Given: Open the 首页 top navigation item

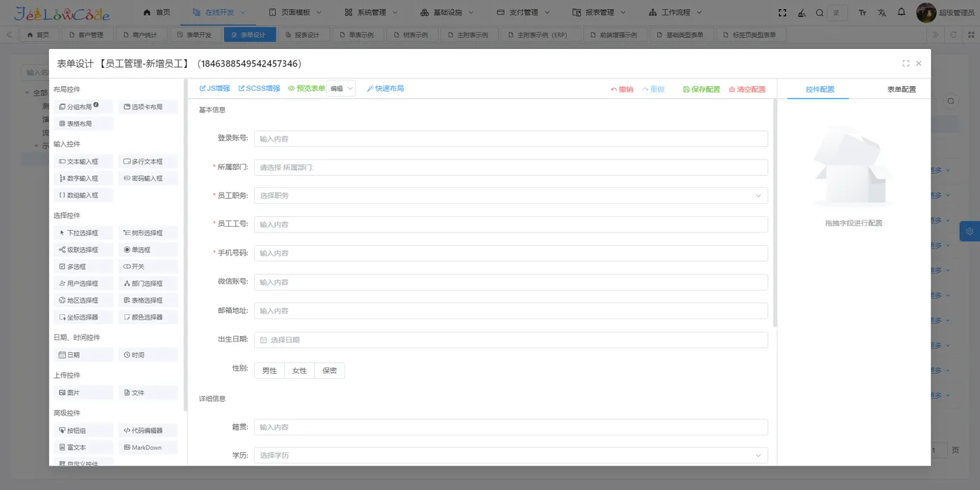Looking at the screenshot, I should click(x=157, y=13).
